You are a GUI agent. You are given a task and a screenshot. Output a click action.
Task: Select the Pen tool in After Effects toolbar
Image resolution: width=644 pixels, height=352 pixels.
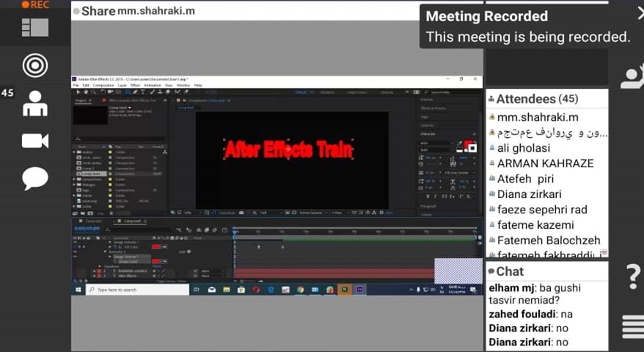(x=135, y=92)
